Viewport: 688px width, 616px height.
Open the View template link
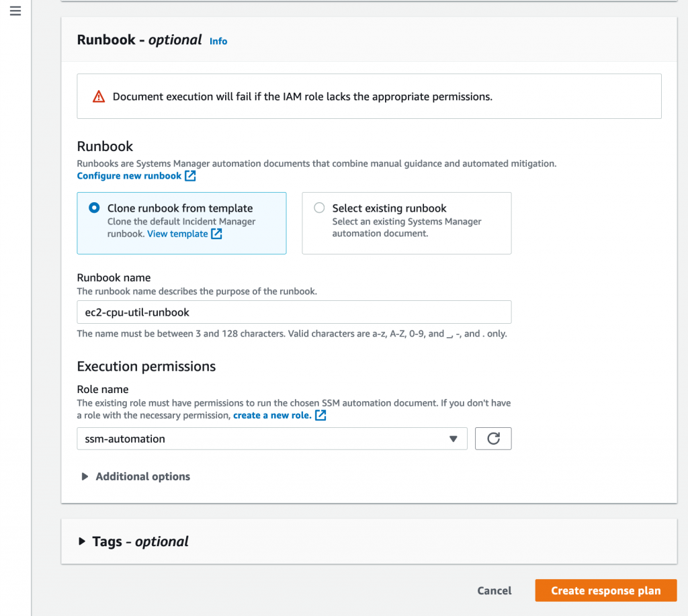[177, 234]
